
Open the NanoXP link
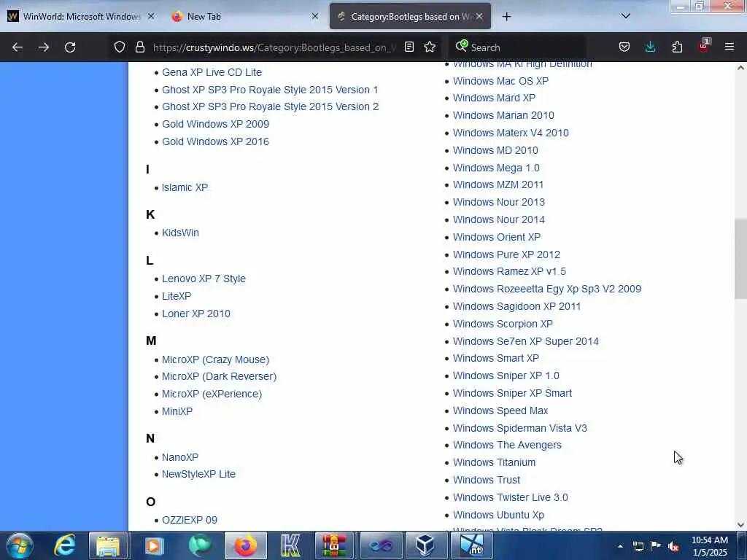pos(180,457)
